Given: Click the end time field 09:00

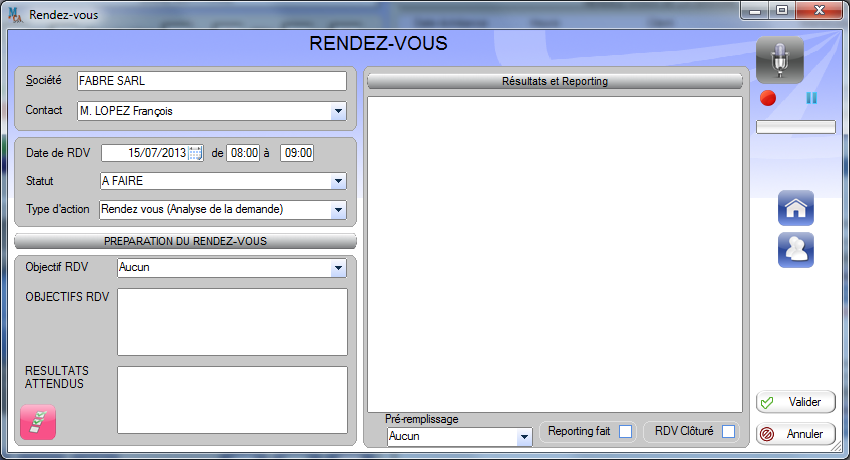Looking at the screenshot, I should (x=297, y=153).
